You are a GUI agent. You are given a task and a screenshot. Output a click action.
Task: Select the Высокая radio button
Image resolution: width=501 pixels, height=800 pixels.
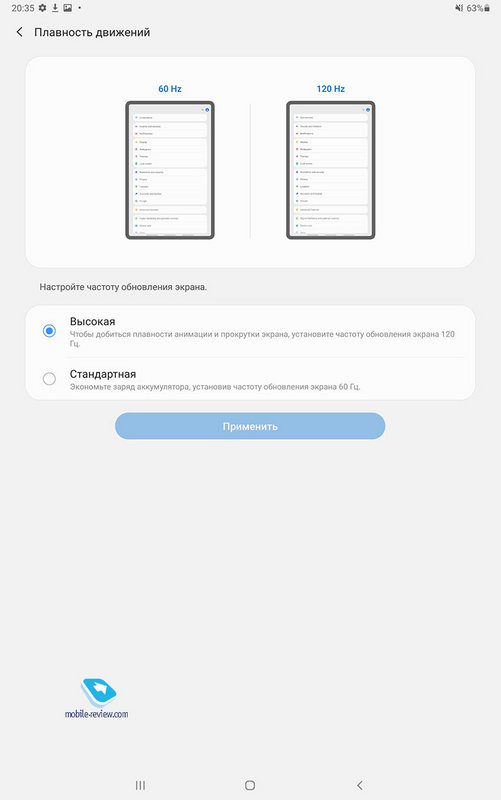(49, 331)
